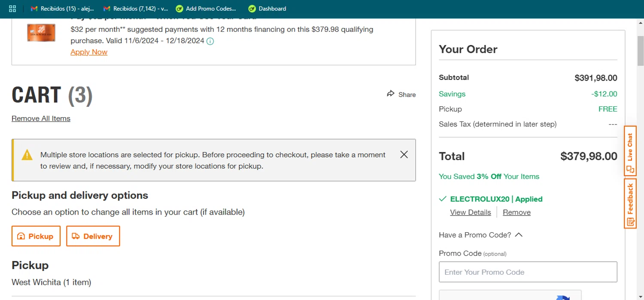Viewport: 644px width, 300px height.
Task: Click the Enter Your Promo Code field
Action: pyautogui.click(x=528, y=272)
